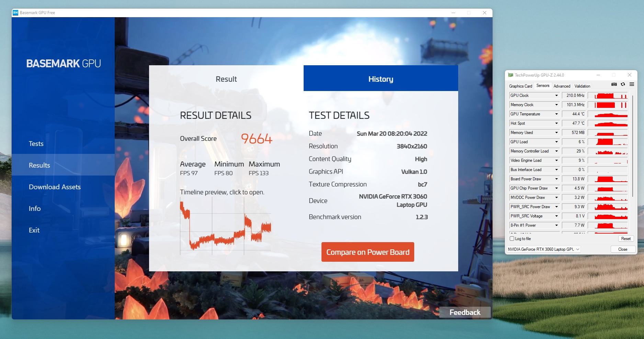Click the BASEMARK GPU logo

coord(64,64)
